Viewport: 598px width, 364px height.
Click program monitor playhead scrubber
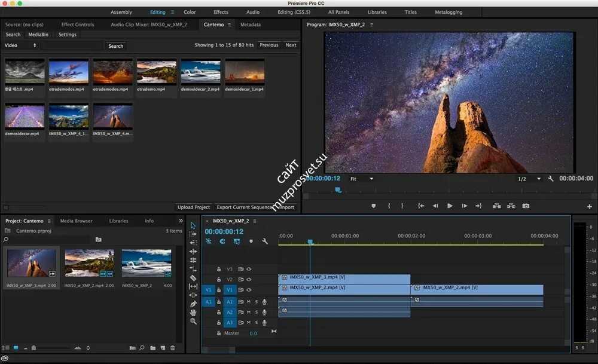coord(338,190)
